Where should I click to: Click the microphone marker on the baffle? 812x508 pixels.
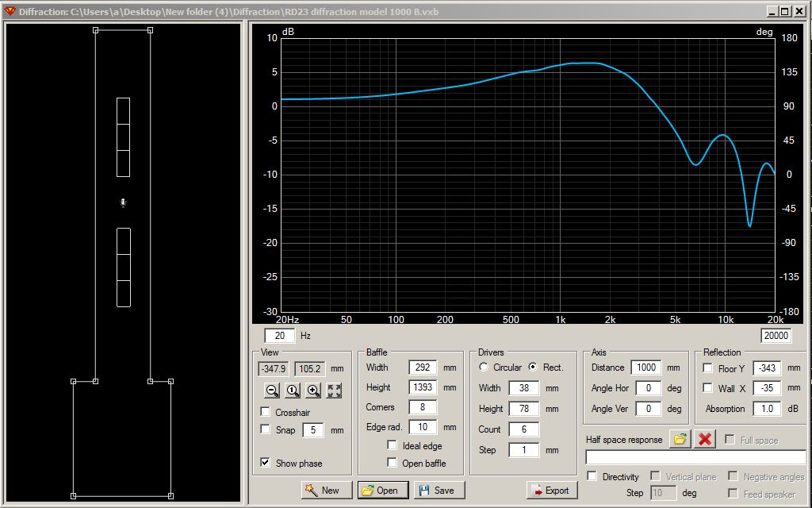click(x=123, y=203)
